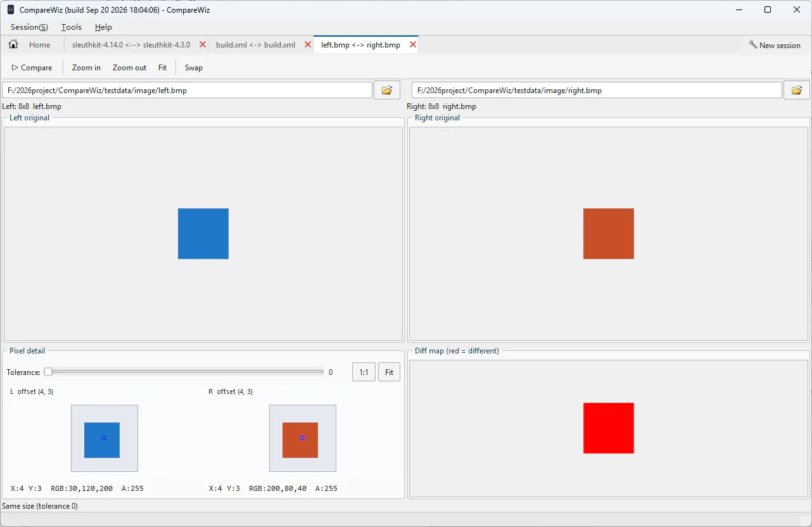Click the 'Same size (tolerance 0)' status text
Screen dimensions: 812x527
tap(40, 506)
